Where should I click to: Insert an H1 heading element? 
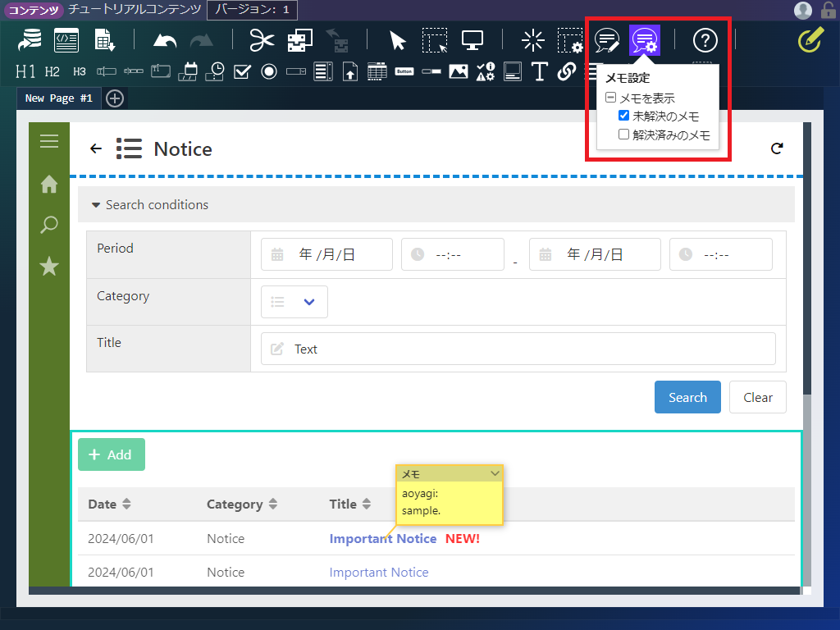click(x=25, y=71)
